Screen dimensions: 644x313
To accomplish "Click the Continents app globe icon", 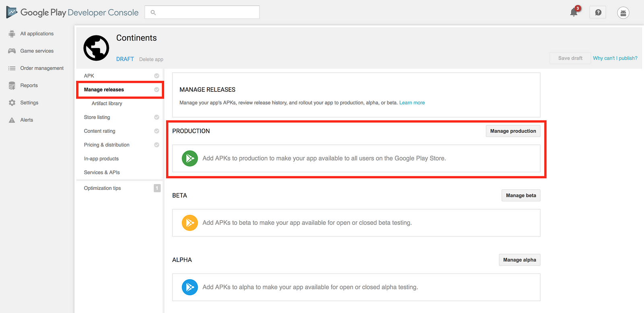I will (96, 48).
